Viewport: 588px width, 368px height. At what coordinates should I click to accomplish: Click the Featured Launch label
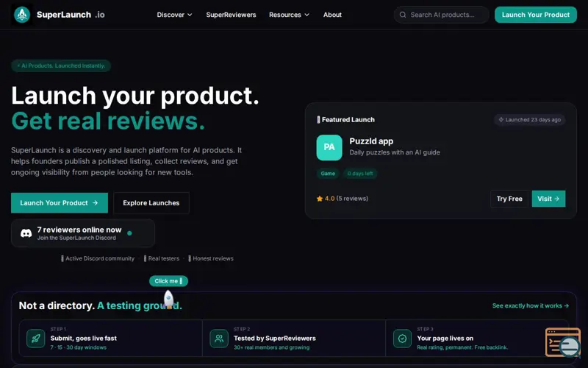[x=345, y=120]
